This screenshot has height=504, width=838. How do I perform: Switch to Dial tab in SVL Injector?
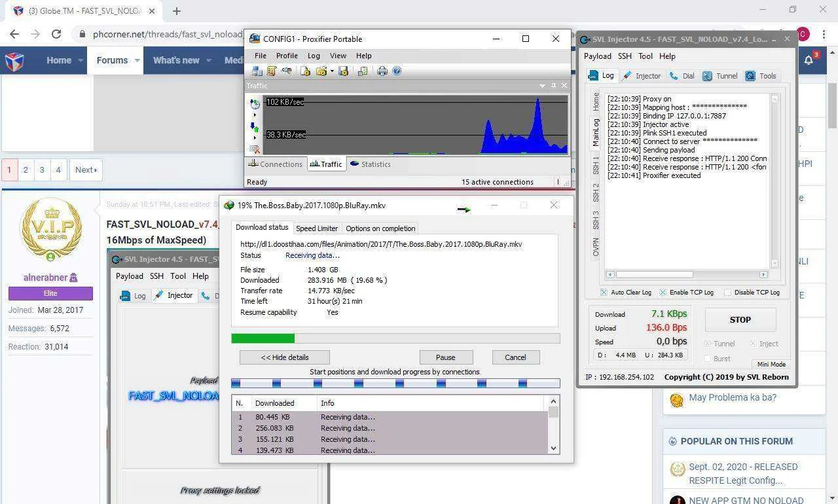coord(682,76)
